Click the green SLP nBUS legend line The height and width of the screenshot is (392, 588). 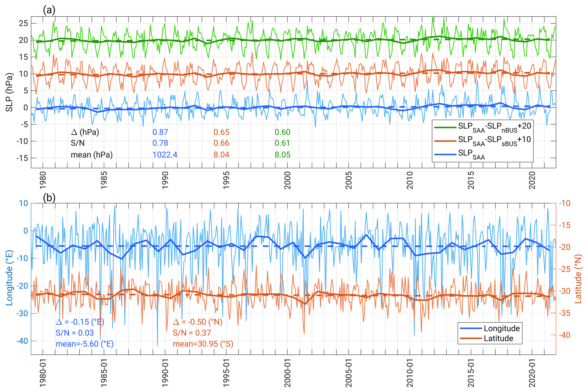pyautogui.click(x=445, y=127)
